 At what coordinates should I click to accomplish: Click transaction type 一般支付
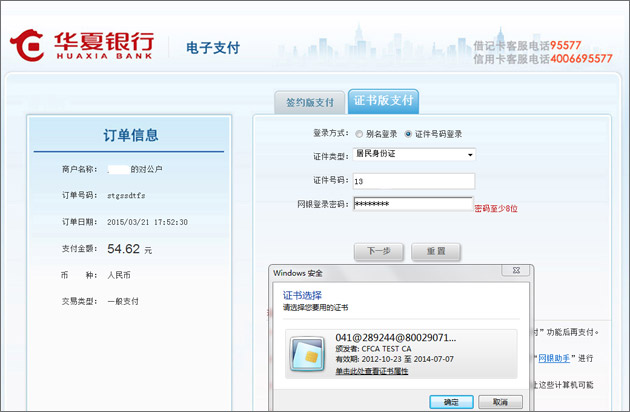[x=123, y=301]
